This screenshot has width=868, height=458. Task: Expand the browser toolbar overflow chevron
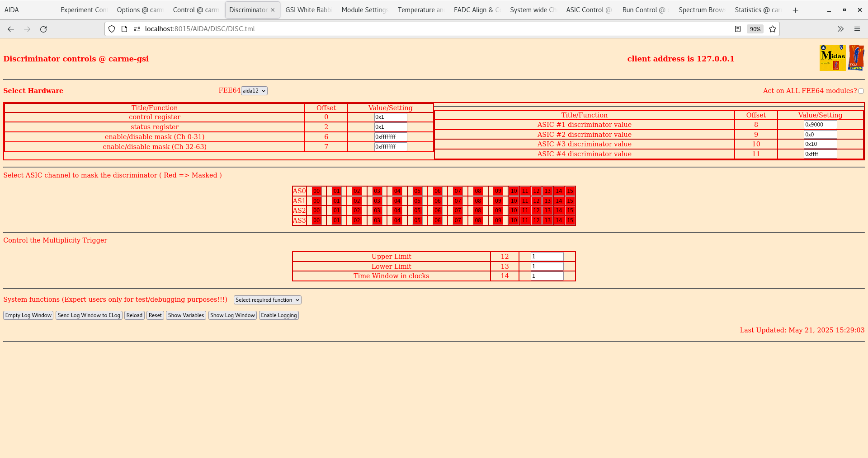tap(840, 29)
